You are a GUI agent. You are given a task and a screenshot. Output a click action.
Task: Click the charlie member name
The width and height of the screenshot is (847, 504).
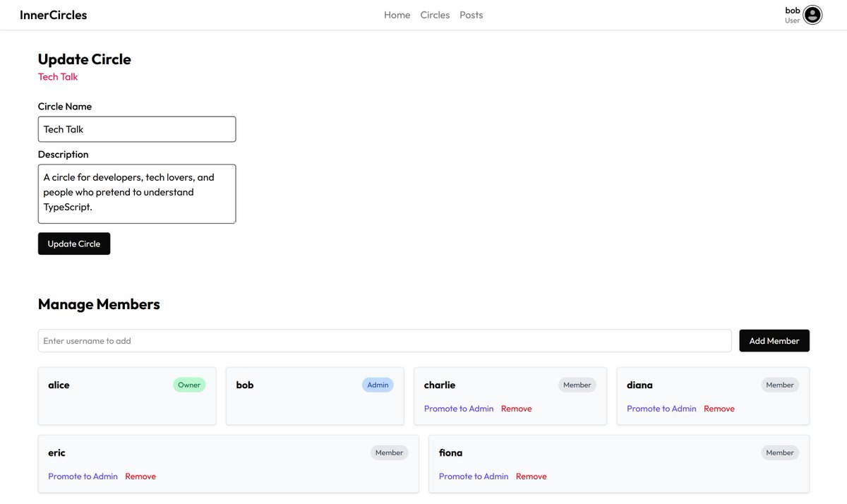point(440,385)
